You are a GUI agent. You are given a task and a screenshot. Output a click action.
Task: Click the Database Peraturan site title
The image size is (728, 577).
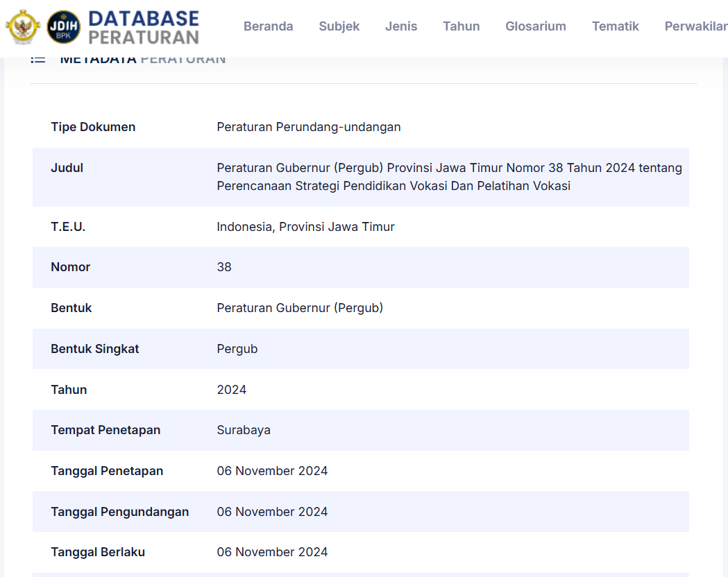tap(144, 27)
